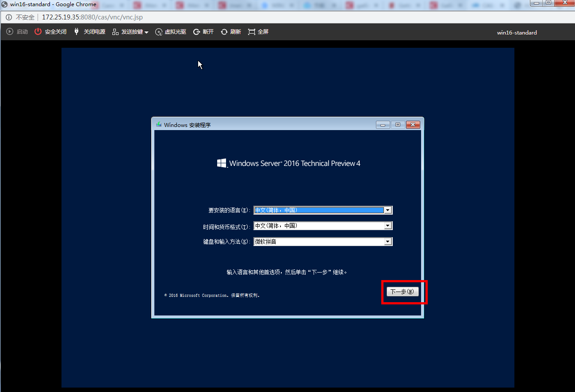This screenshot has width=575, height=392.
Task: Minimize the Chrome window
Action: click(x=536, y=3)
